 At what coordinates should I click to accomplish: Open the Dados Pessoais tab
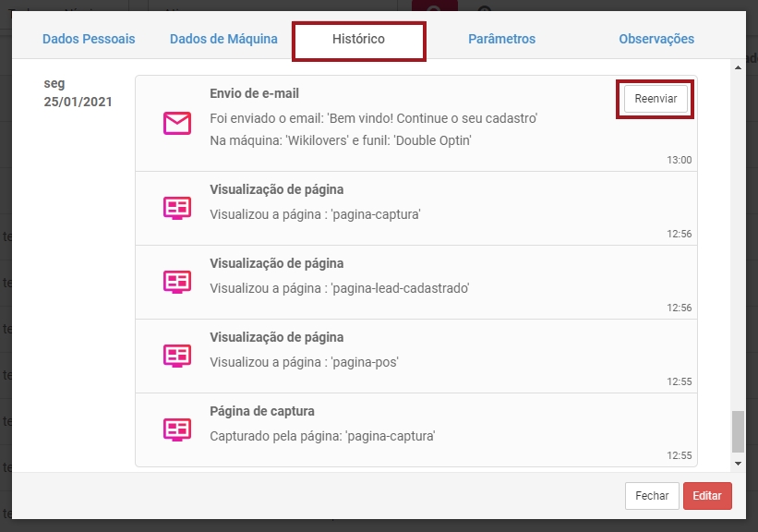click(x=89, y=39)
